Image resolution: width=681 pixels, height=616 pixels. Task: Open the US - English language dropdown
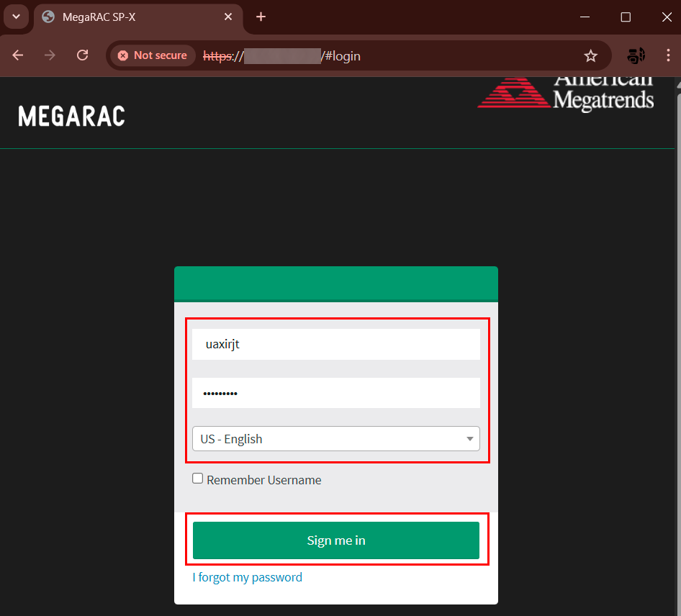[x=335, y=439]
